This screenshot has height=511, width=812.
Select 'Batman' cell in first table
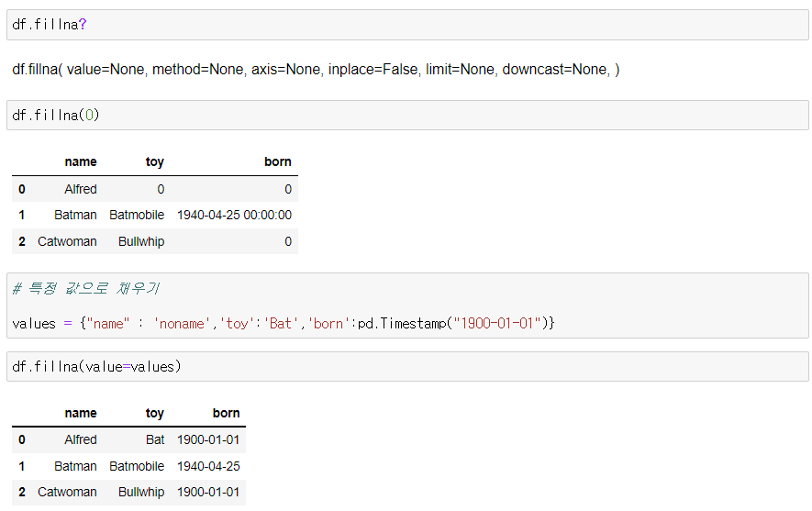pos(75,215)
